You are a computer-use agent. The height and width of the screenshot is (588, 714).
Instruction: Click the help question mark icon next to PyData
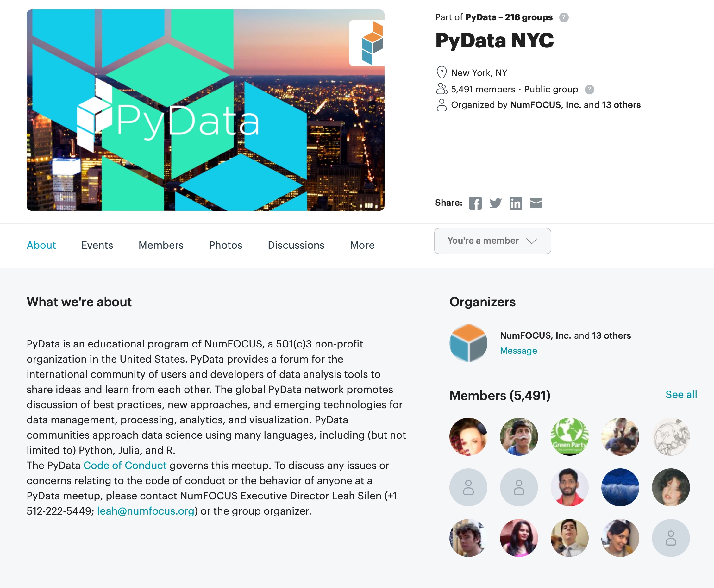click(564, 17)
